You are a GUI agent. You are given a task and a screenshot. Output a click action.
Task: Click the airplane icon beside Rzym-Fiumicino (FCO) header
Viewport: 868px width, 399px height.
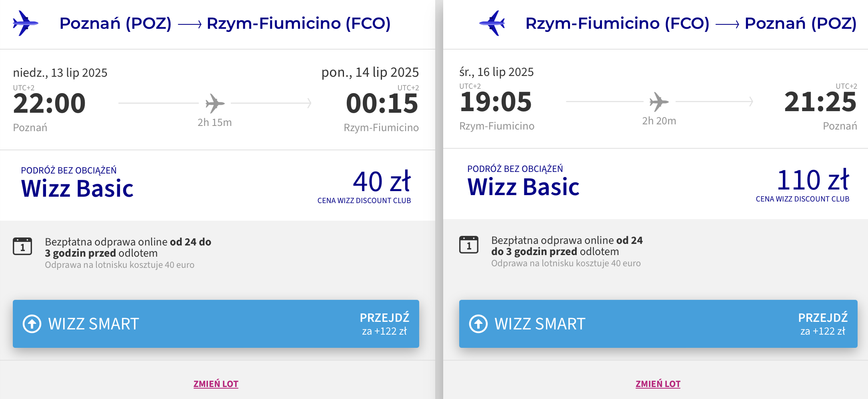click(x=492, y=23)
